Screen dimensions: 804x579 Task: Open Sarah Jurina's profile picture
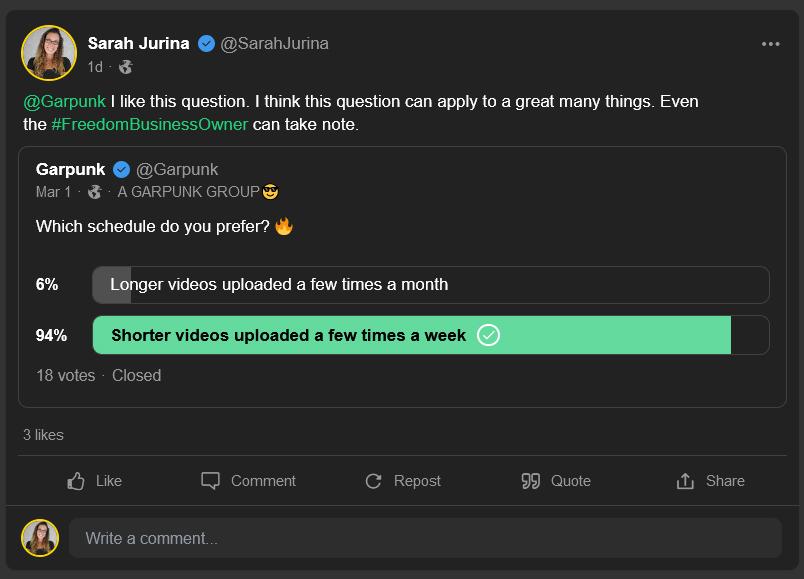click(49, 53)
